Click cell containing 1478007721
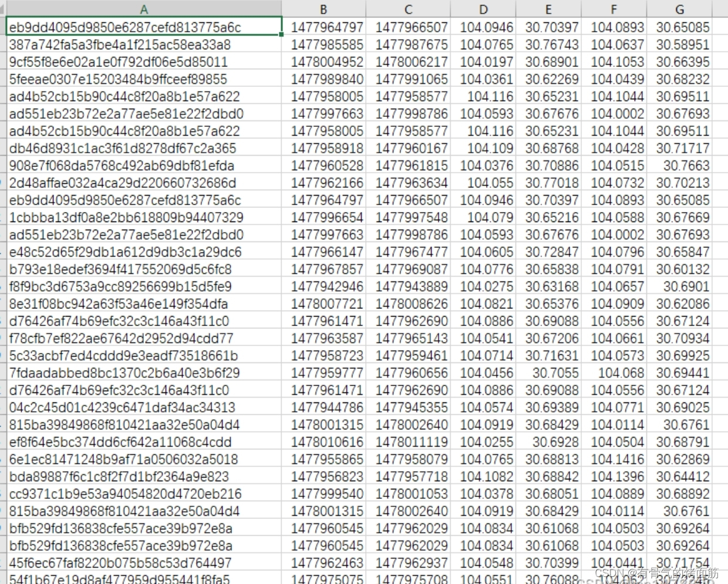 click(x=323, y=304)
